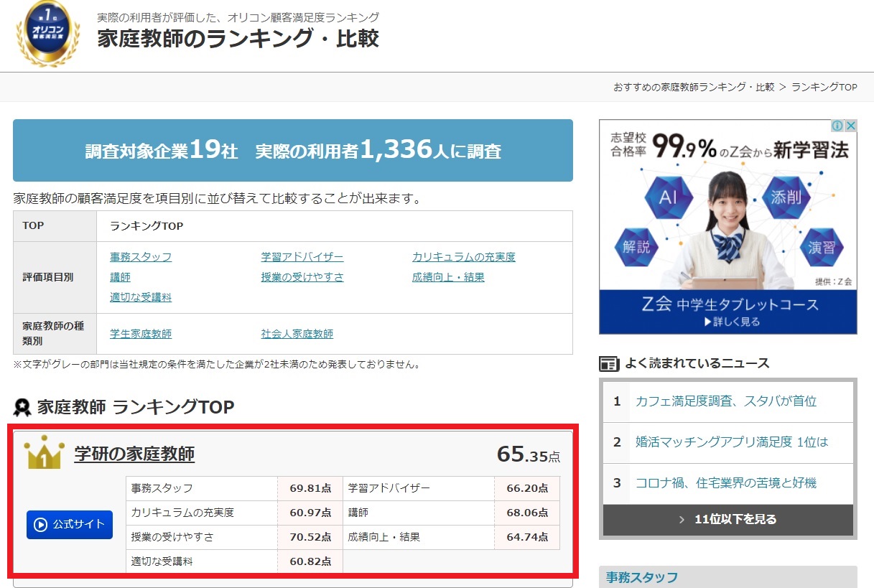
Task: Click the 講師 label in the 学研の家庭教師 score table
Action: pyautogui.click(x=358, y=513)
